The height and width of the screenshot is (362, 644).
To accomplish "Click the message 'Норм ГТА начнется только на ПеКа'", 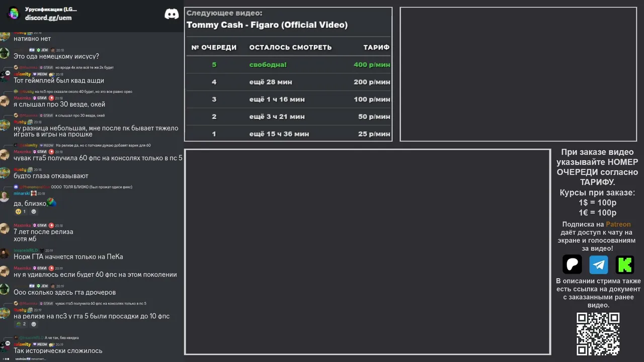I will [x=68, y=257].
